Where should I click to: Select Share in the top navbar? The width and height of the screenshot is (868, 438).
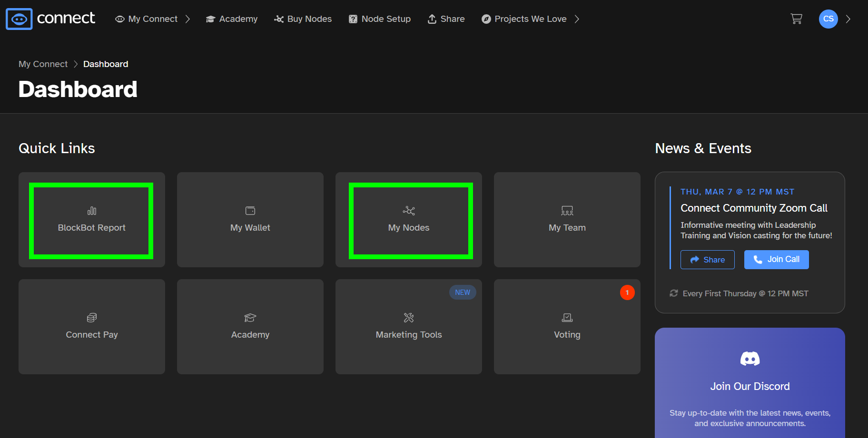point(446,19)
